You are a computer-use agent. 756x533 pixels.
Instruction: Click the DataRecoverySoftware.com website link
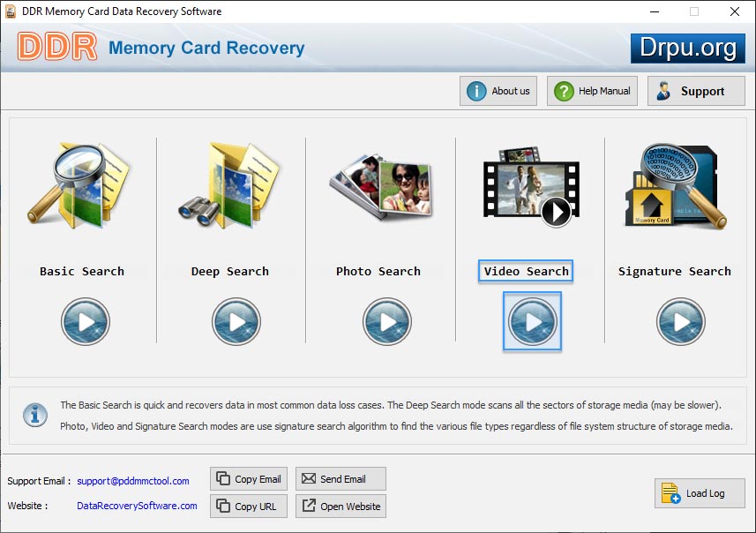click(137, 506)
